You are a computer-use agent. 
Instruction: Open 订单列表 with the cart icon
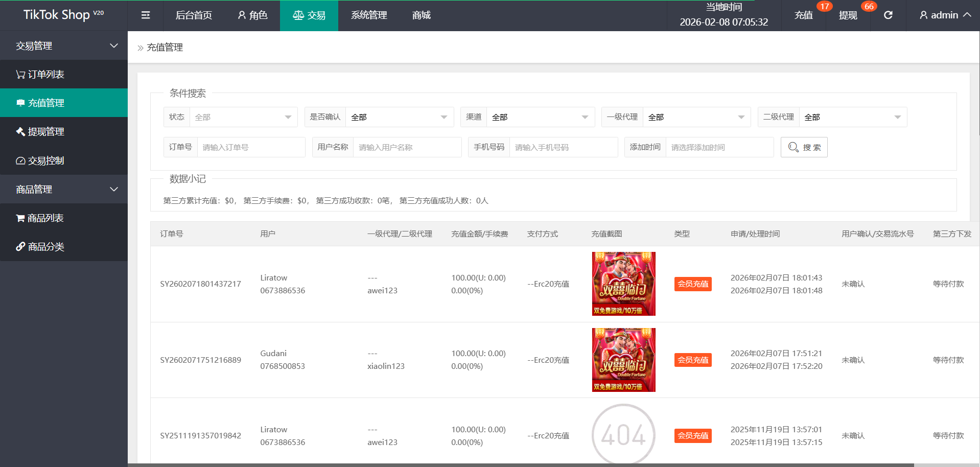[46, 75]
